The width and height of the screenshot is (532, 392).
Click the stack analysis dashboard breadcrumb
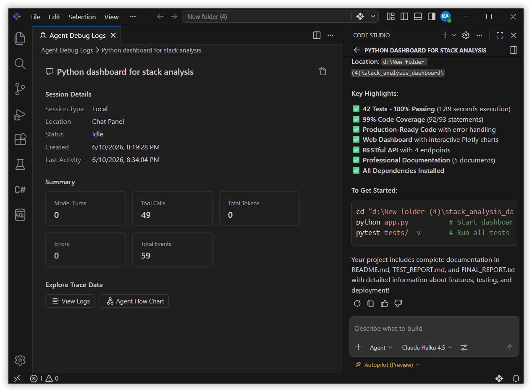click(x=151, y=50)
